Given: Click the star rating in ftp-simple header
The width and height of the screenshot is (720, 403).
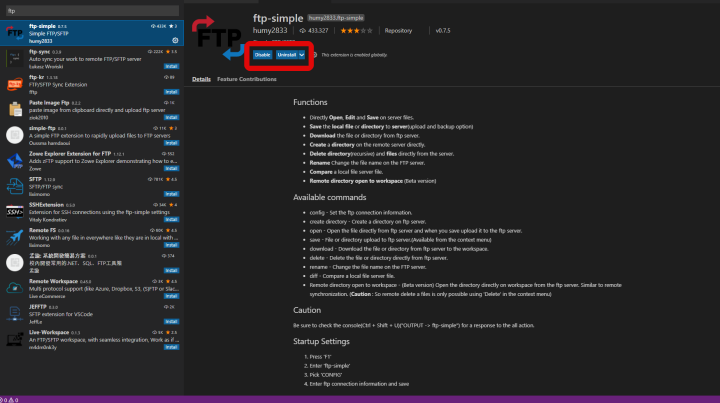Looking at the screenshot, I should [x=356, y=31].
